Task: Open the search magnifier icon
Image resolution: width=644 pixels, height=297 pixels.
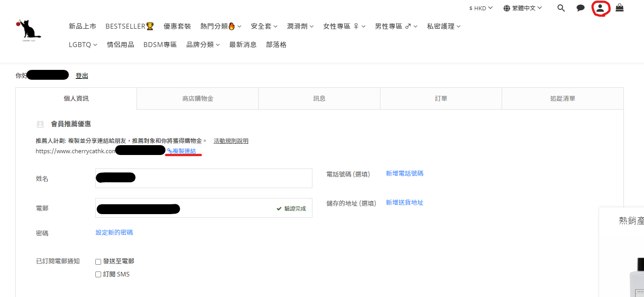Action: coord(561,8)
